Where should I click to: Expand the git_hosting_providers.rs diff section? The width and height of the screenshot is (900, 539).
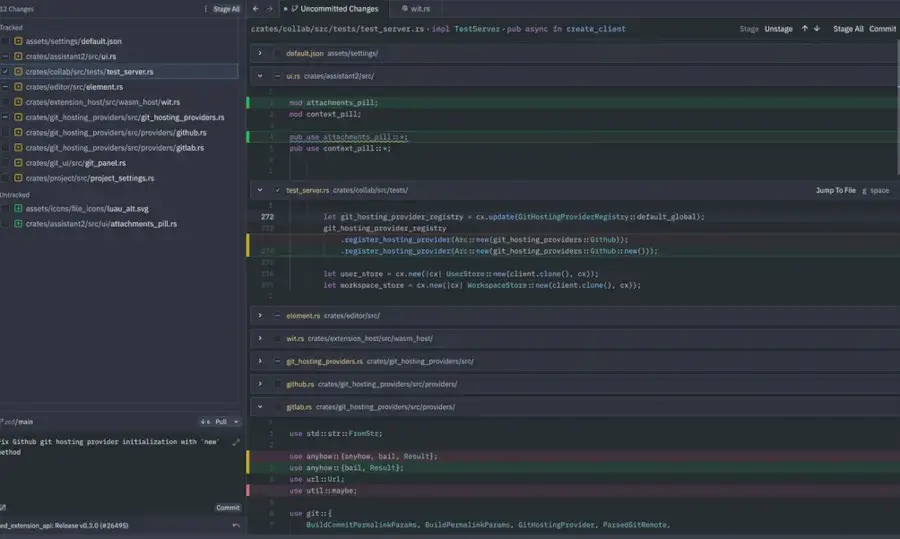pyautogui.click(x=260, y=361)
